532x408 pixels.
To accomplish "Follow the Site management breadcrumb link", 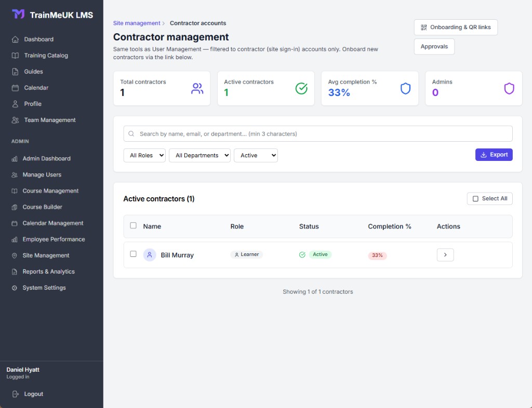I will tap(137, 23).
